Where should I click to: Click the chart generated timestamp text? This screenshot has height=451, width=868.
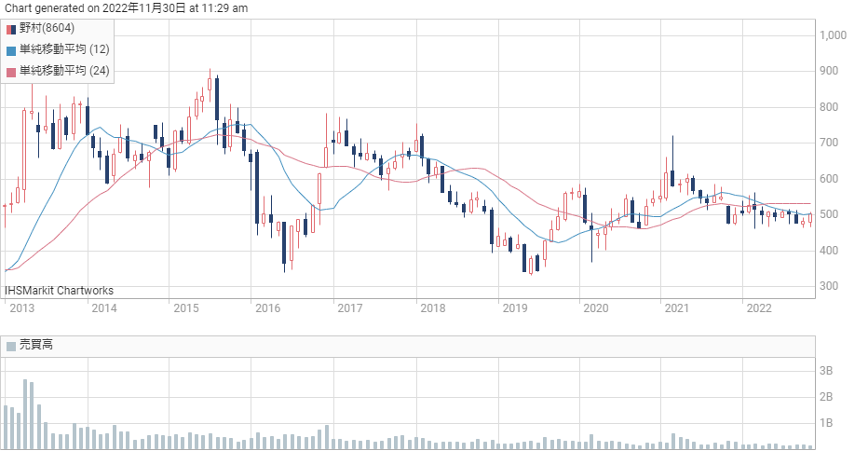point(127,8)
